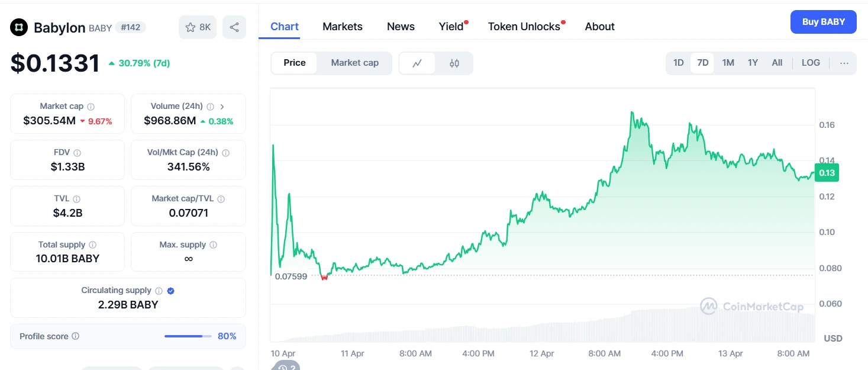
Task: Open the Volume (24h) info icon
Action: tap(211, 107)
